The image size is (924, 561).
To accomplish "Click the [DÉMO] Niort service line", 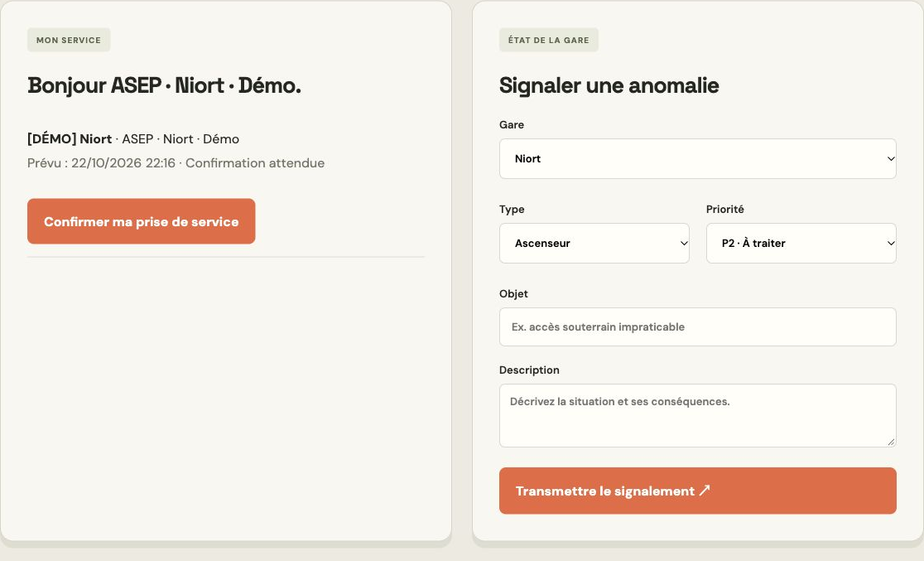I will pyautogui.click(x=133, y=139).
